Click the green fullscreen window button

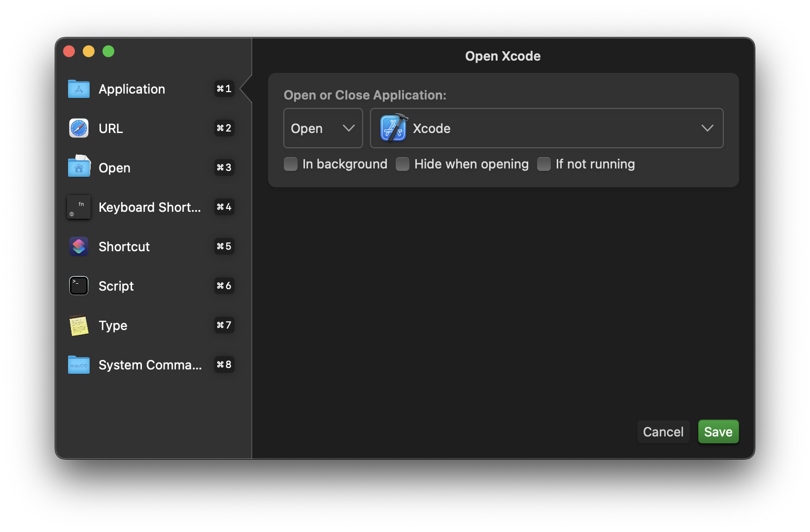click(108, 51)
